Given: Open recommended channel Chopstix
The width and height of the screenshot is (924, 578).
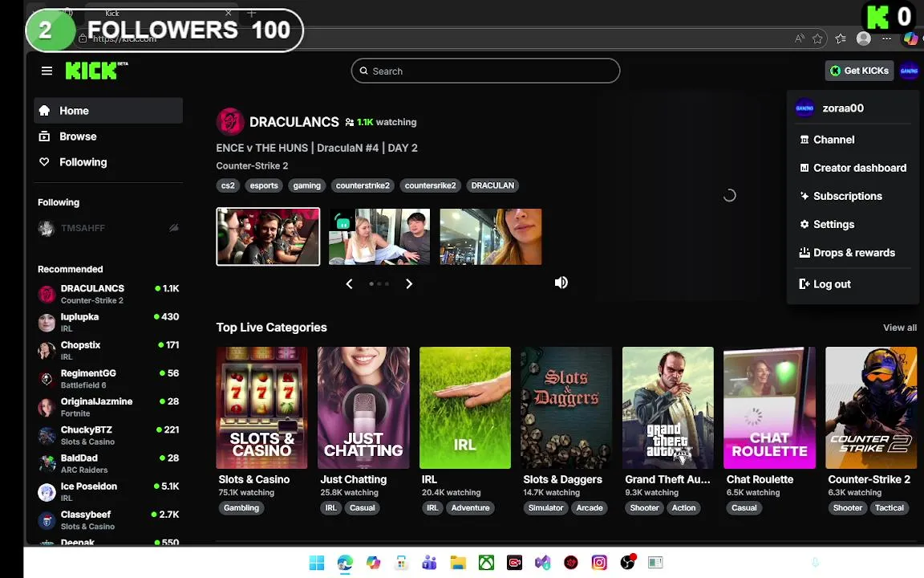Looking at the screenshot, I should tap(108, 350).
